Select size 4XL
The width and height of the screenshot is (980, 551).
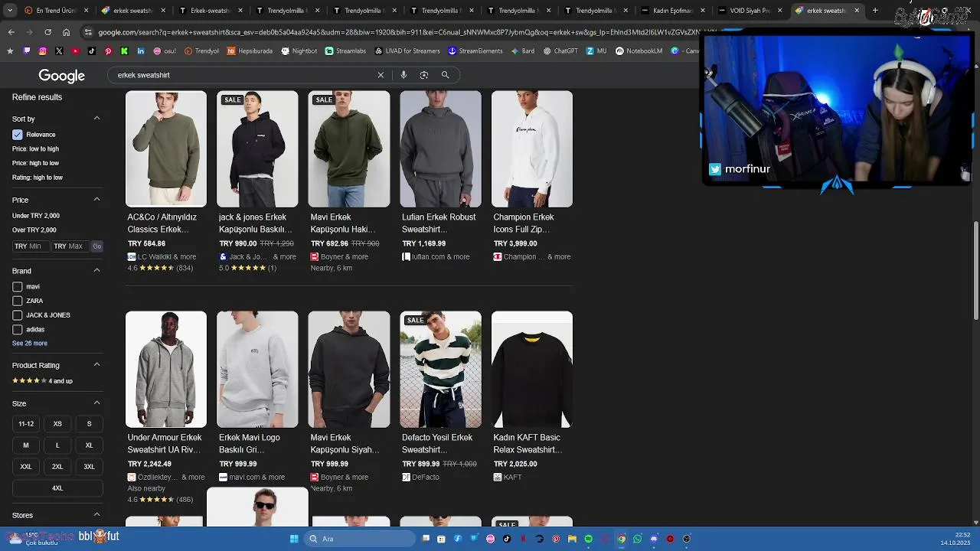57,488
